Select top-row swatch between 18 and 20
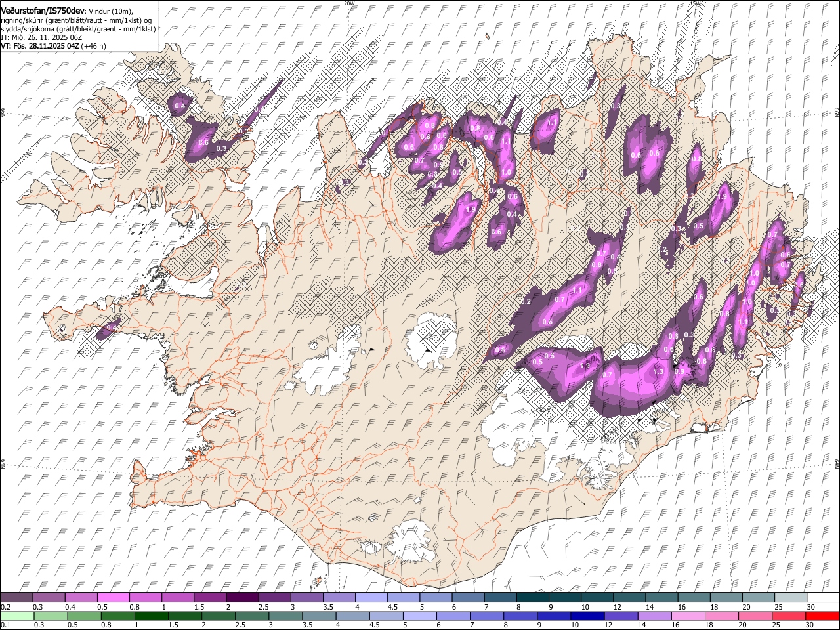 [726, 598]
